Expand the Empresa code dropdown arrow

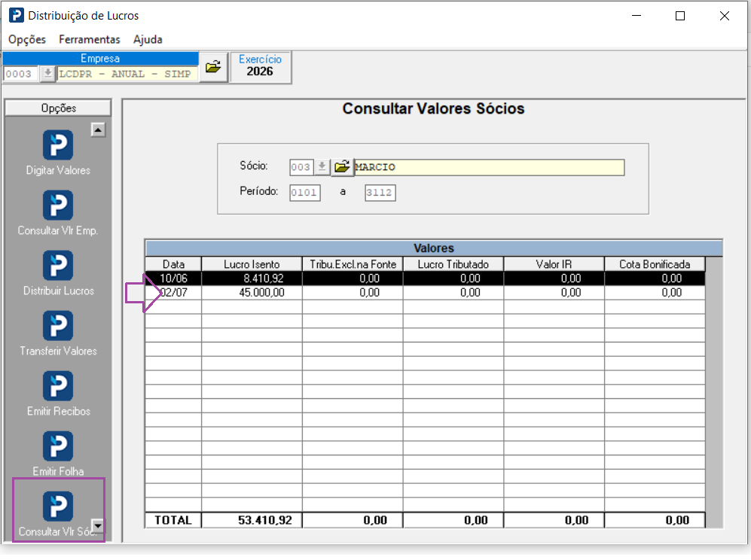47,75
